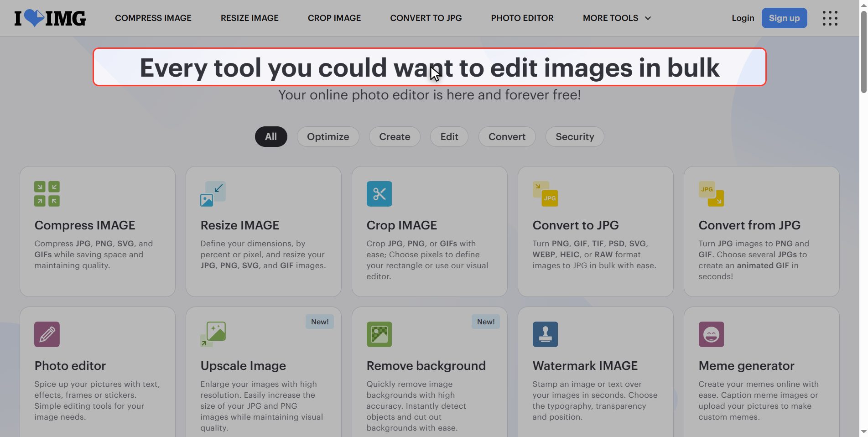The height and width of the screenshot is (437, 868).
Task: Click 'Turn PNG, GIF, TIF, PSD' description
Action: (x=594, y=255)
